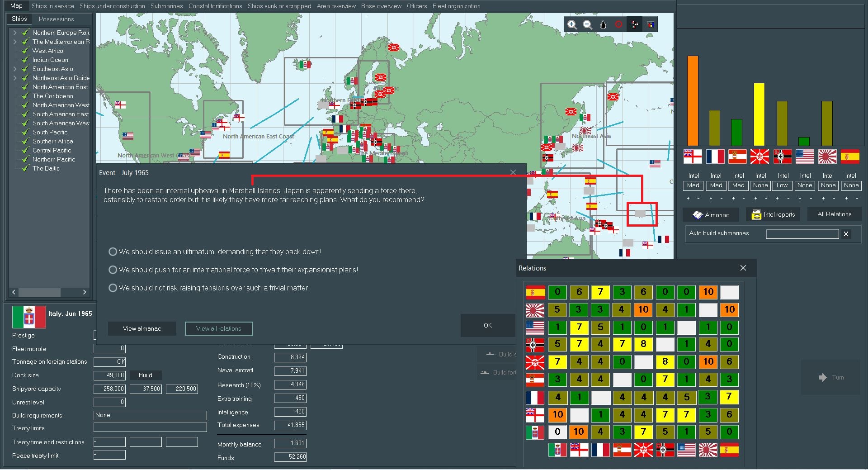Image resolution: width=868 pixels, height=470 pixels.
Task: Select the British flag in the tension panel
Action: coord(693,157)
